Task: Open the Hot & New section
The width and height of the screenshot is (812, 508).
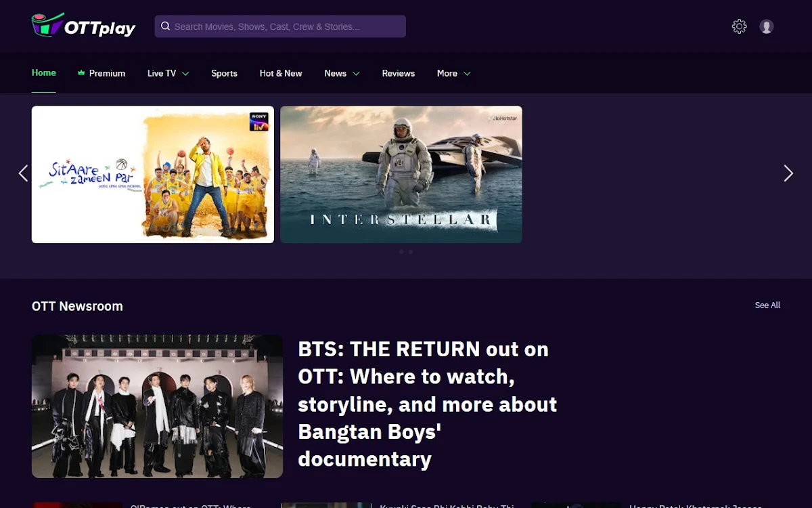Action: click(281, 73)
